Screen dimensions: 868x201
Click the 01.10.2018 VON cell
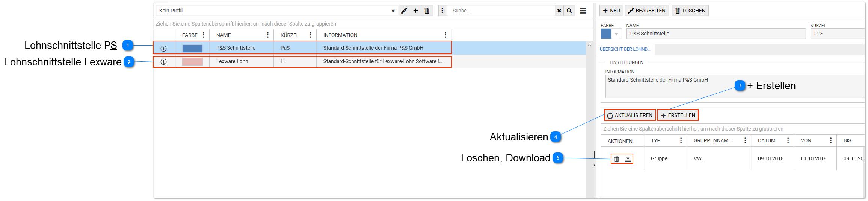coord(815,158)
